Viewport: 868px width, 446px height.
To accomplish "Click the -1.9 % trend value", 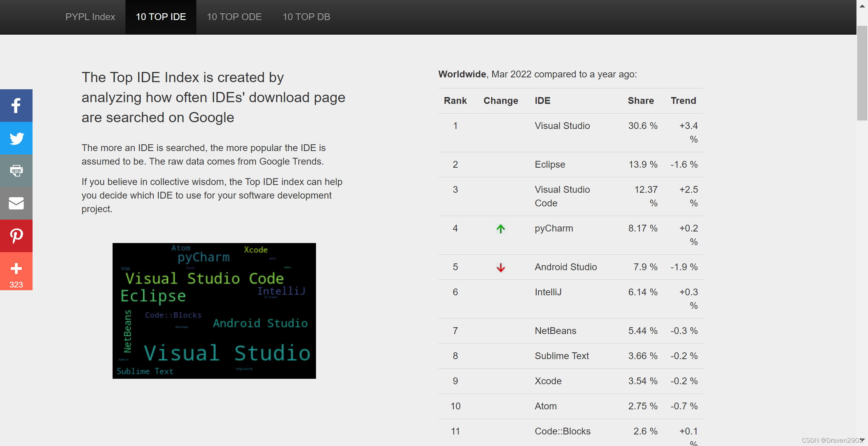I will coord(684,267).
